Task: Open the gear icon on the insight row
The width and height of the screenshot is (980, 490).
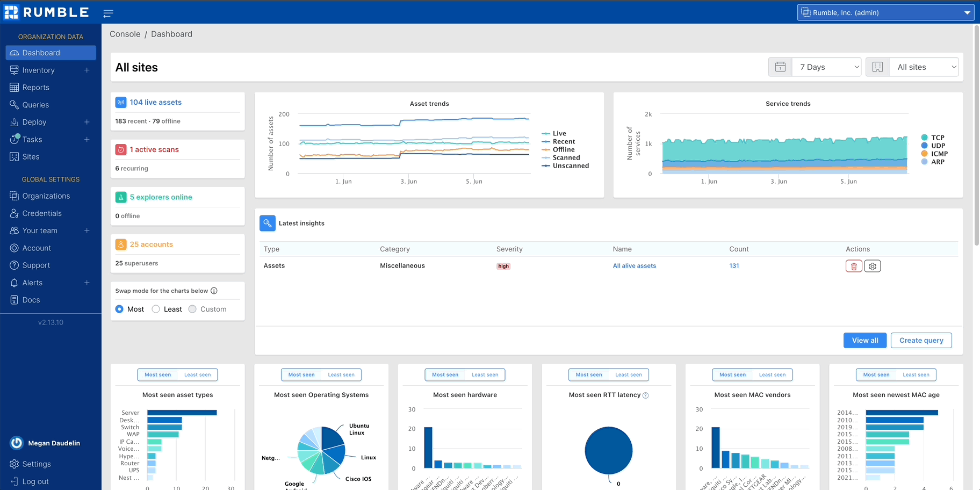Action: click(872, 265)
